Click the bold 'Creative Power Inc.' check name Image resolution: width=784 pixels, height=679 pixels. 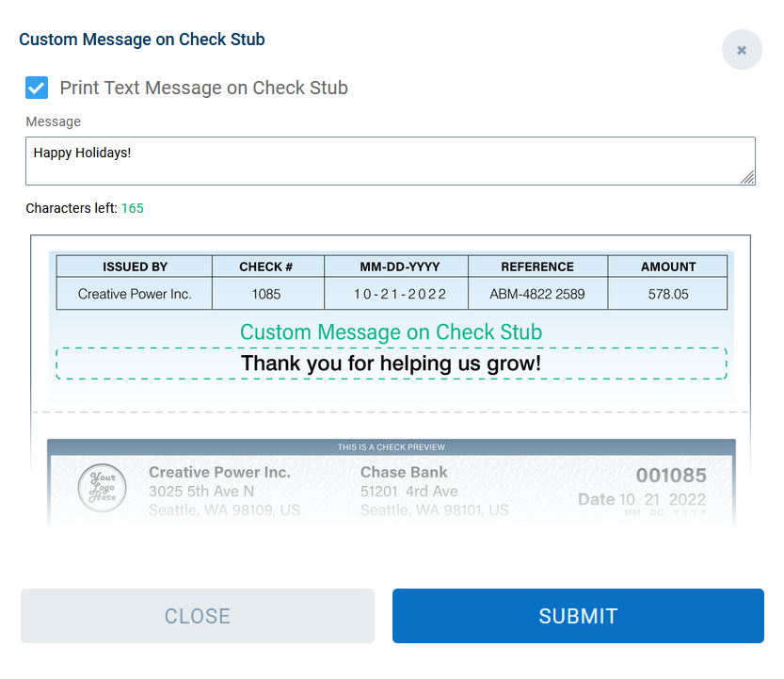219,472
